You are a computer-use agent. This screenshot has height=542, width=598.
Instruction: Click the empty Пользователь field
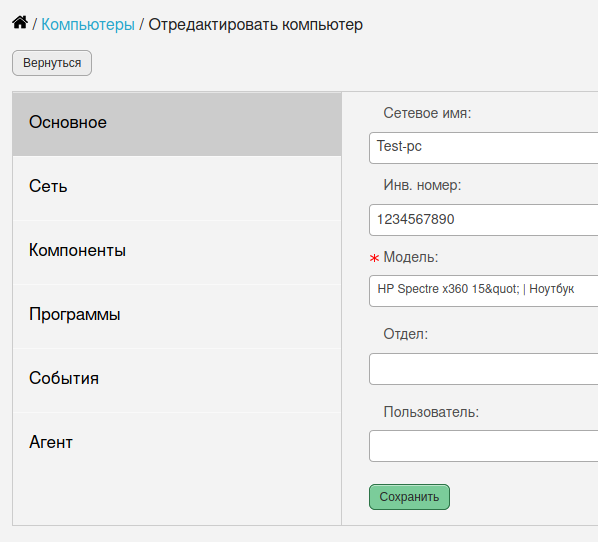[x=484, y=446]
